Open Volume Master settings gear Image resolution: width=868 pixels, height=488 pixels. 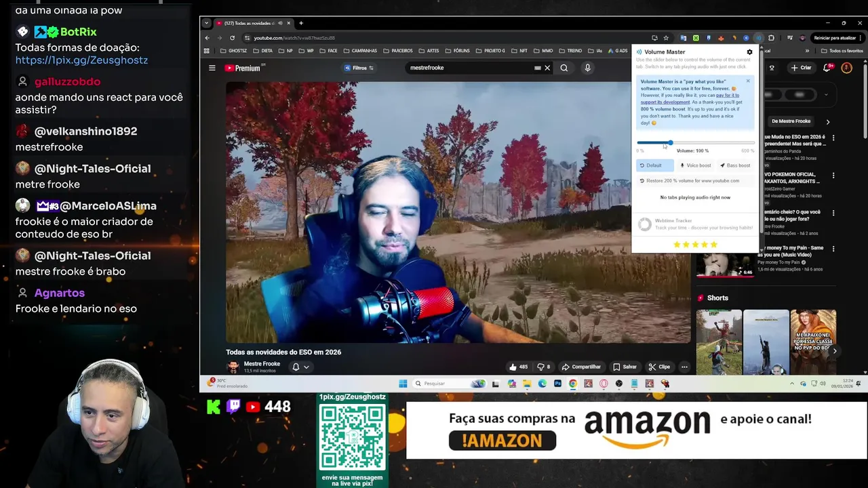pos(749,52)
